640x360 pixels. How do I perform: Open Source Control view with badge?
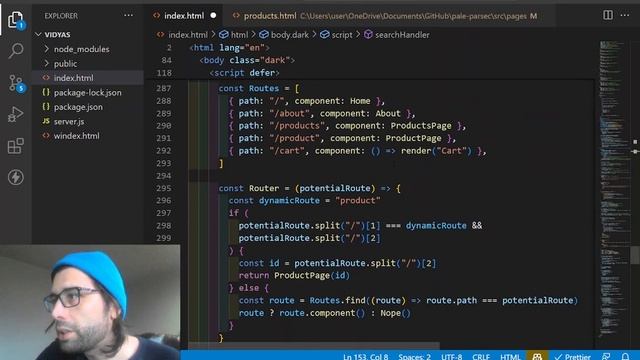[x=16, y=83]
